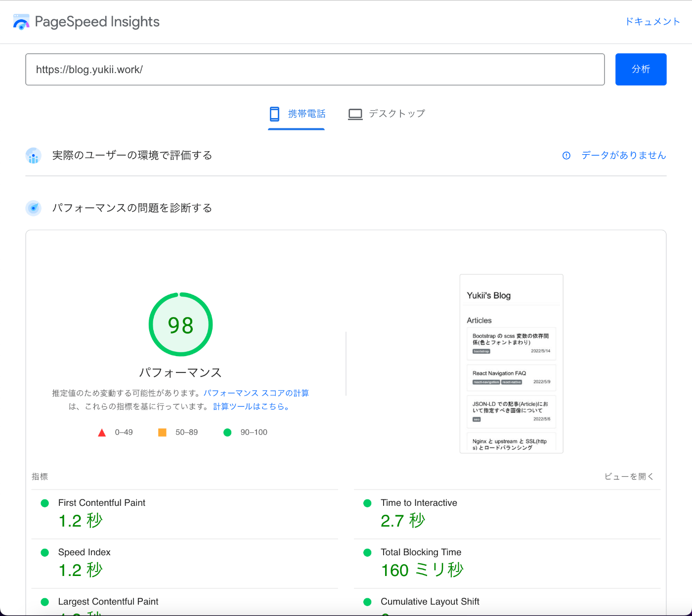The width and height of the screenshot is (692, 616).
Task: Toggle the Speed Index status dot
Action: pos(44,552)
